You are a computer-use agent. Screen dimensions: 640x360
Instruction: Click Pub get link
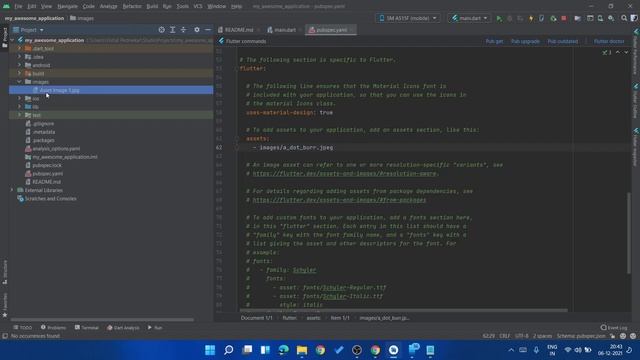494,41
